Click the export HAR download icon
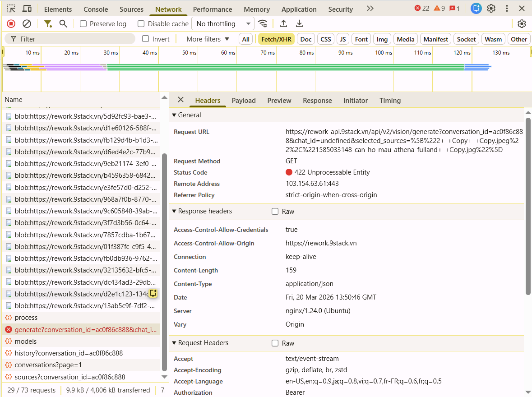Image resolution: width=532 pixels, height=397 pixels. click(299, 24)
